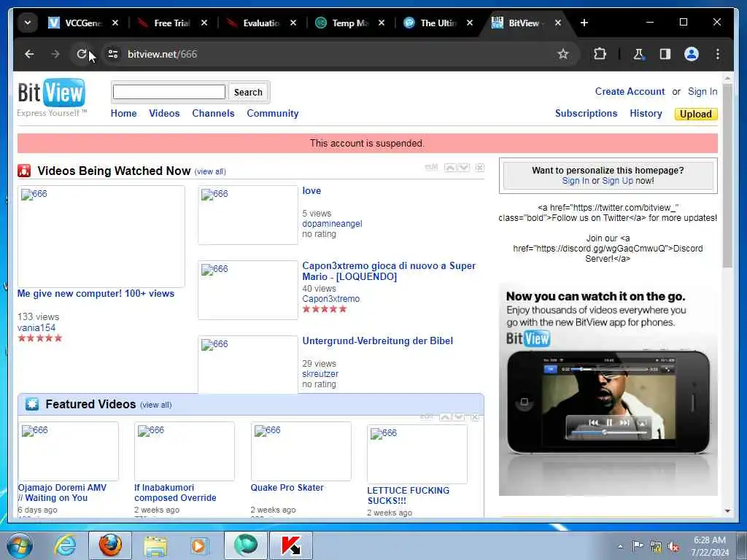Launch Internet Explorer from the taskbar
The width and height of the screenshot is (747, 560).
pyautogui.click(x=65, y=545)
